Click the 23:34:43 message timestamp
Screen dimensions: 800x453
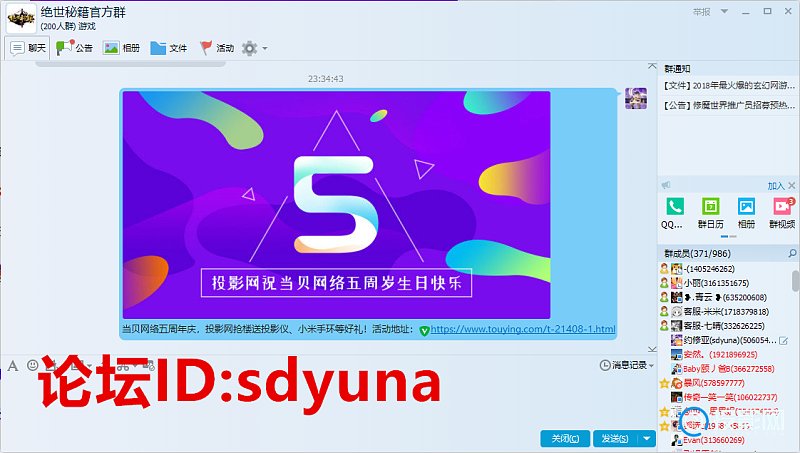(326, 79)
